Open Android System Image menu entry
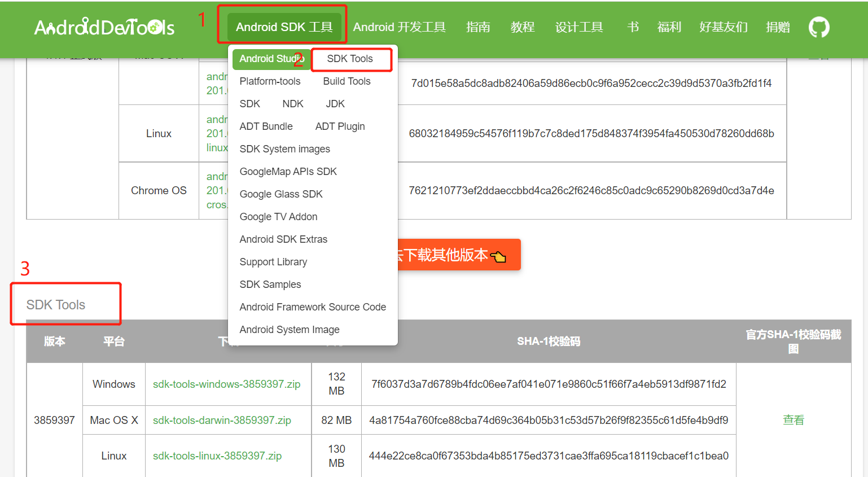The width and height of the screenshot is (868, 477). (290, 330)
